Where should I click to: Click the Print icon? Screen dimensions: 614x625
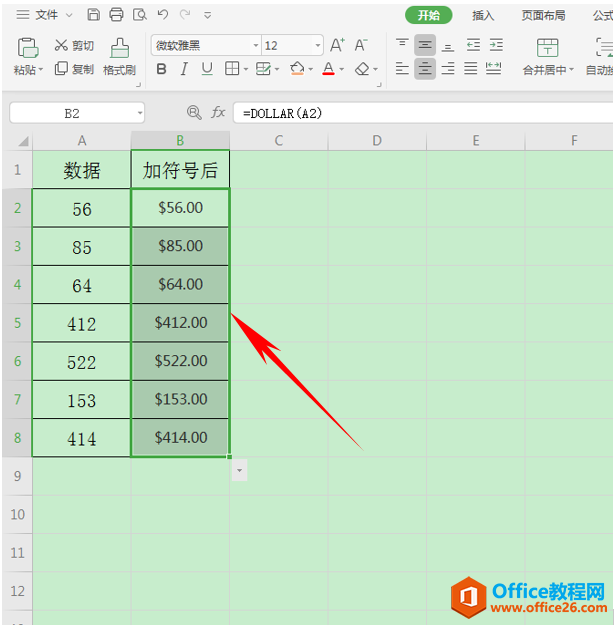tap(116, 15)
